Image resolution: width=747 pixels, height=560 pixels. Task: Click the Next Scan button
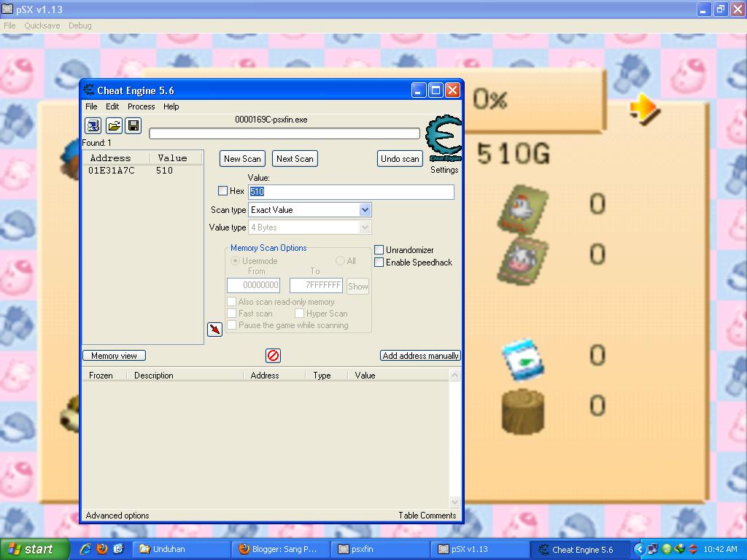pyautogui.click(x=295, y=158)
